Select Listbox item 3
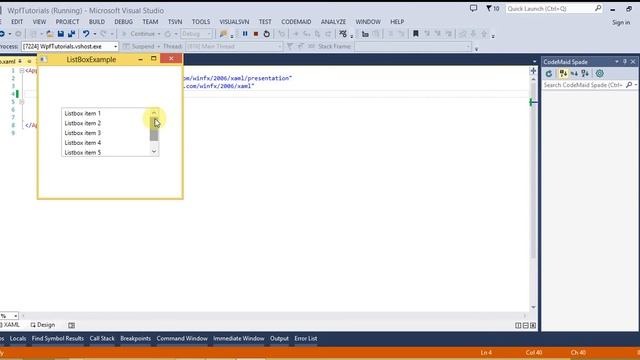The height and width of the screenshot is (360, 640). coord(105,133)
